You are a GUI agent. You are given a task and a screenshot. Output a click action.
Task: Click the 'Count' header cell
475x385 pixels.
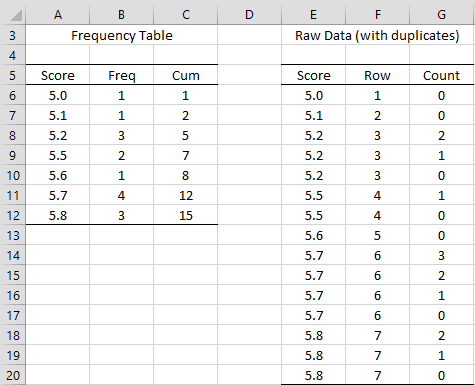pyautogui.click(x=442, y=75)
